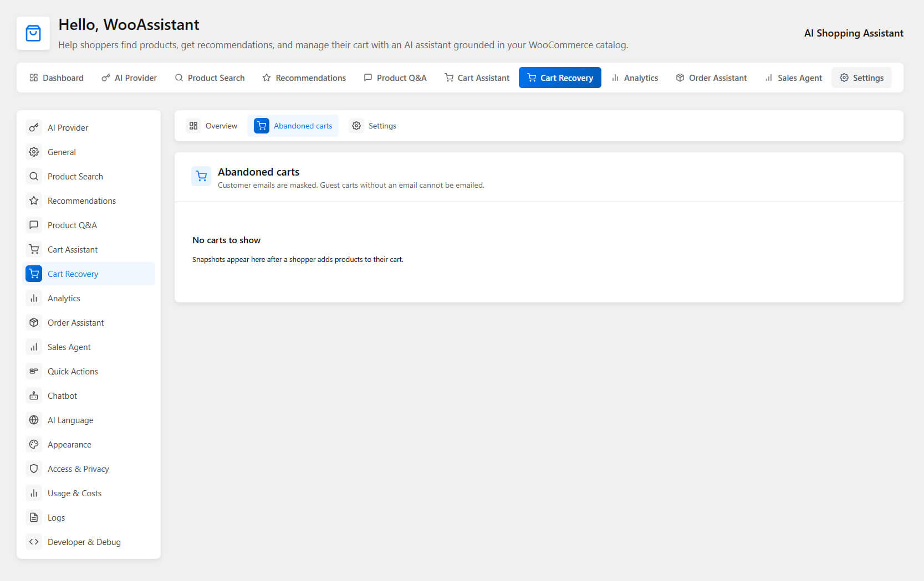This screenshot has height=581, width=924.
Task: Click the 'Customer emails are masked' note
Action: click(x=351, y=186)
